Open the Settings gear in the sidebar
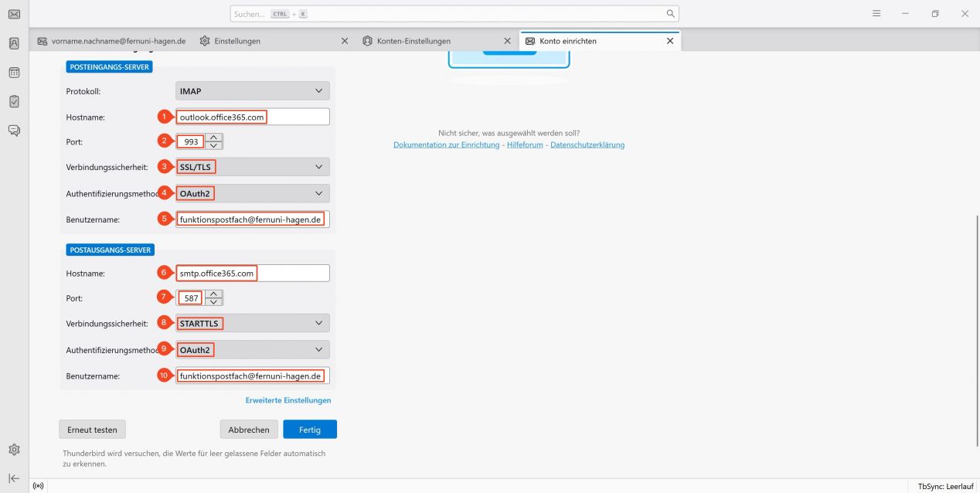980x493 pixels. coord(13,449)
